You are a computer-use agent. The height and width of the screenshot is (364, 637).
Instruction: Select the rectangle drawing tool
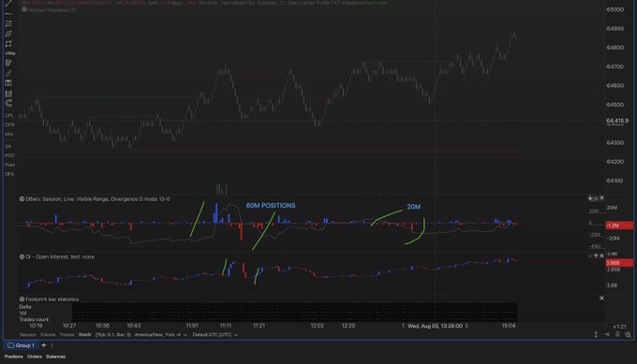coord(8,44)
